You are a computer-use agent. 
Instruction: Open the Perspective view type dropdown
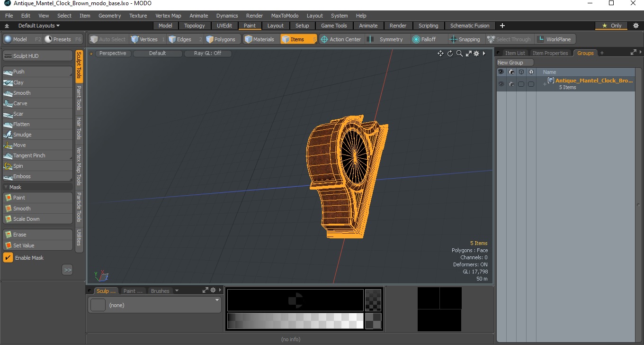[113, 54]
